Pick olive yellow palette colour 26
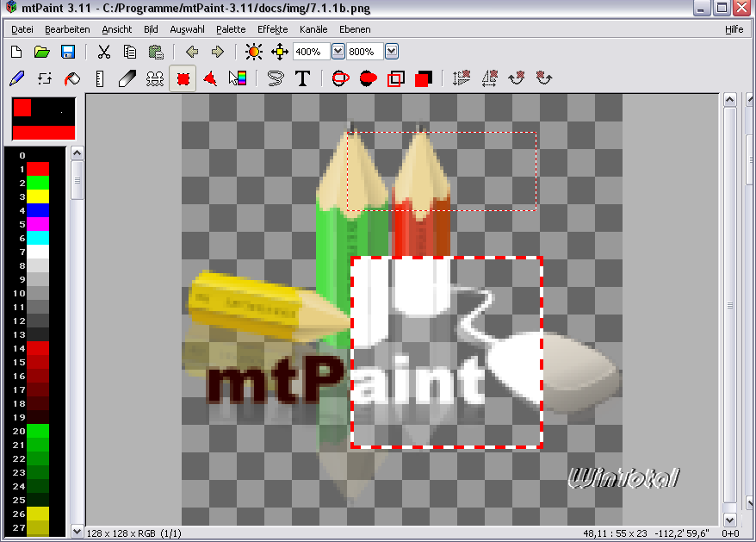 [38, 514]
